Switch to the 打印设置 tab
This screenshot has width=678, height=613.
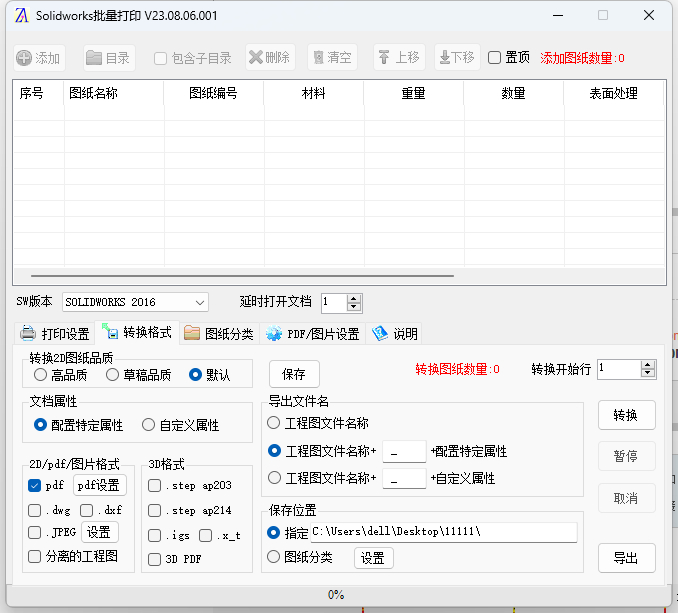click(x=54, y=334)
